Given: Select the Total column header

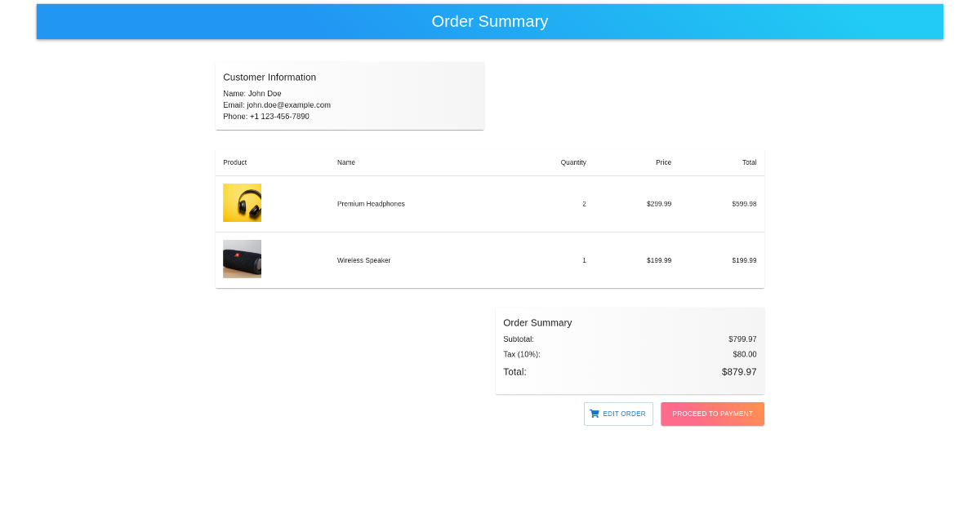Looking at the screenshot, I should [x=749, y=162].
